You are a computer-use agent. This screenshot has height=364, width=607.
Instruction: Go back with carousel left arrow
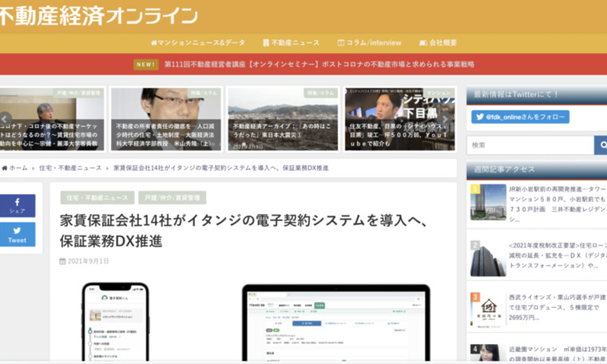coord(4,120)
